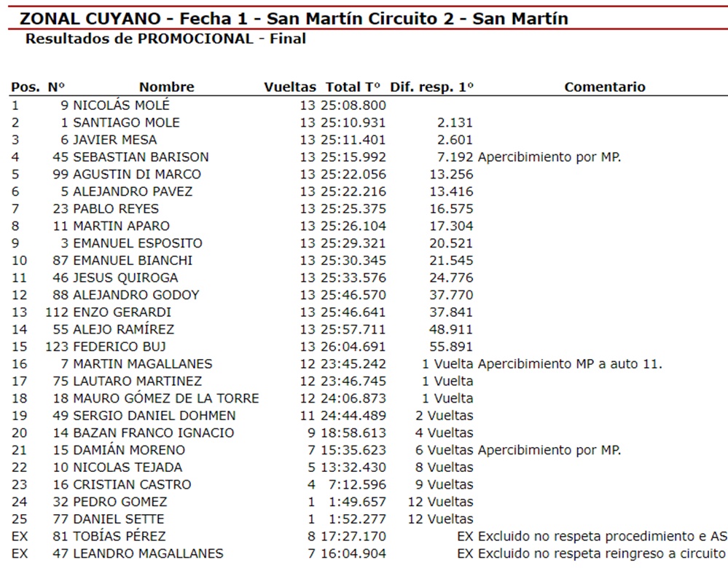The width and height of the screenshot is (728, 568).
Task: Click the Comentario column header
Action: coord(605,87)
